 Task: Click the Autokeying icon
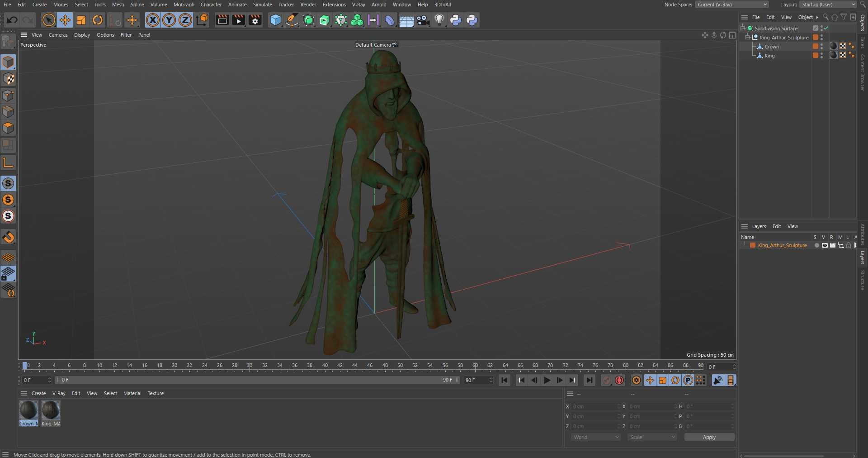tap(619, 380)
